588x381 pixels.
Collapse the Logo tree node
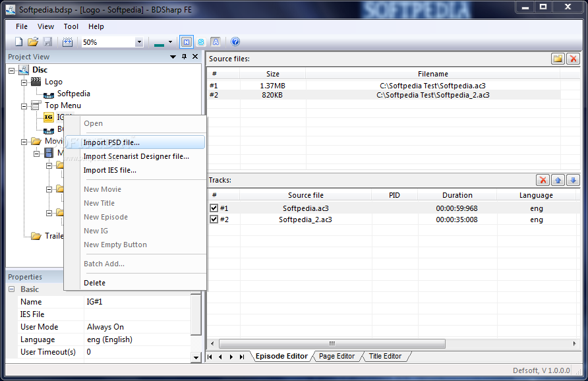(x=24, y=82)
